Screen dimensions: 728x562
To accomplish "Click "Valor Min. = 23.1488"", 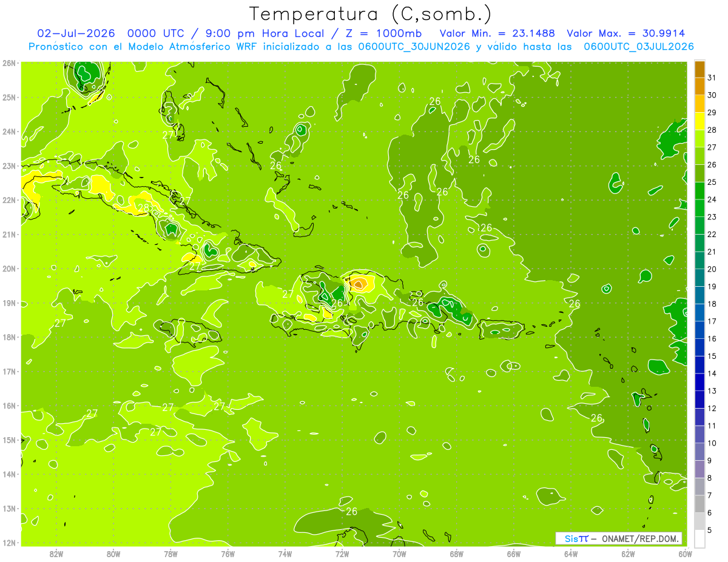I will click(497, 33).
